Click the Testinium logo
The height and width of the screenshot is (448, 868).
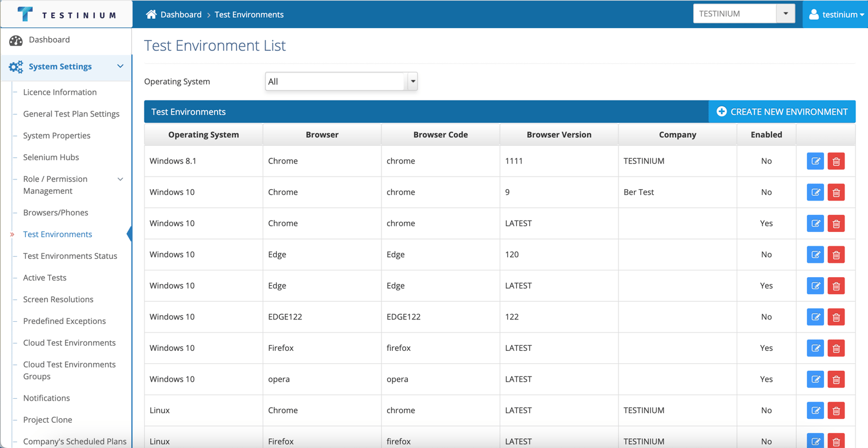pos(66,14)
